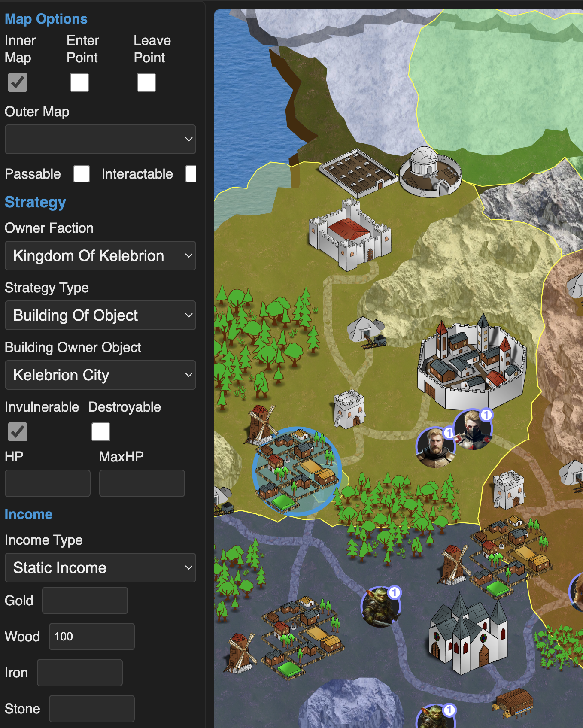This screenshot has height=728, width=583.
Task: Enable the Leave Point checkbox
Action: [146, 82]
